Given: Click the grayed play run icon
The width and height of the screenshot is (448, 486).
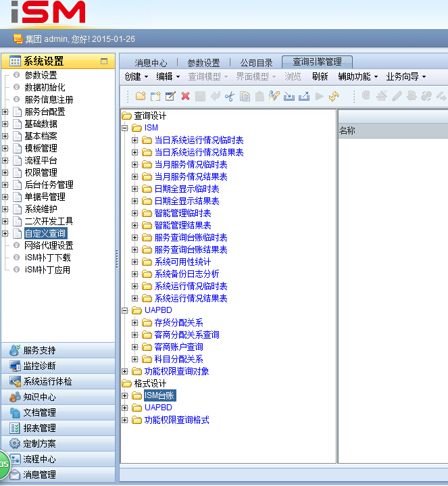Looking at the screenshot, I should (319, 96).
